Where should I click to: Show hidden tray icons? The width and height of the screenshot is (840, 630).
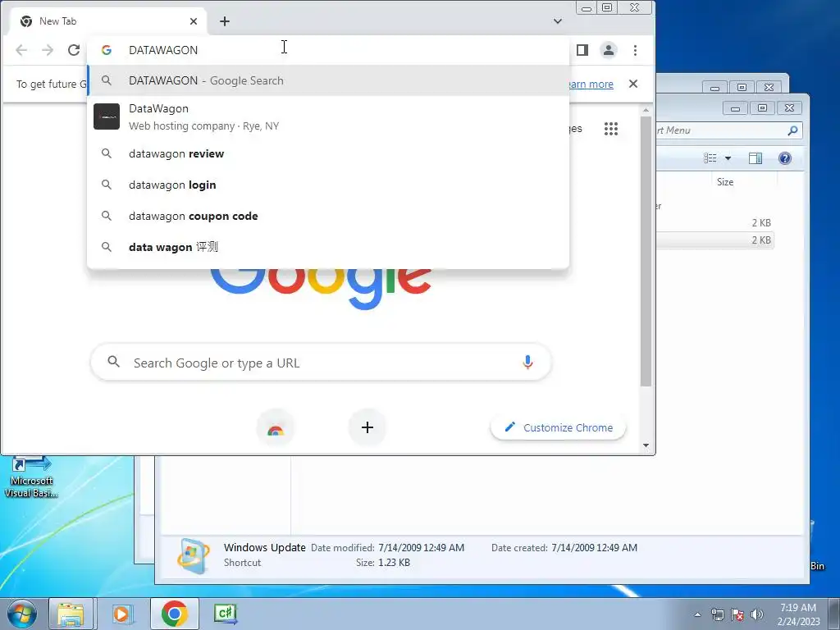click(x=697, y=614)
